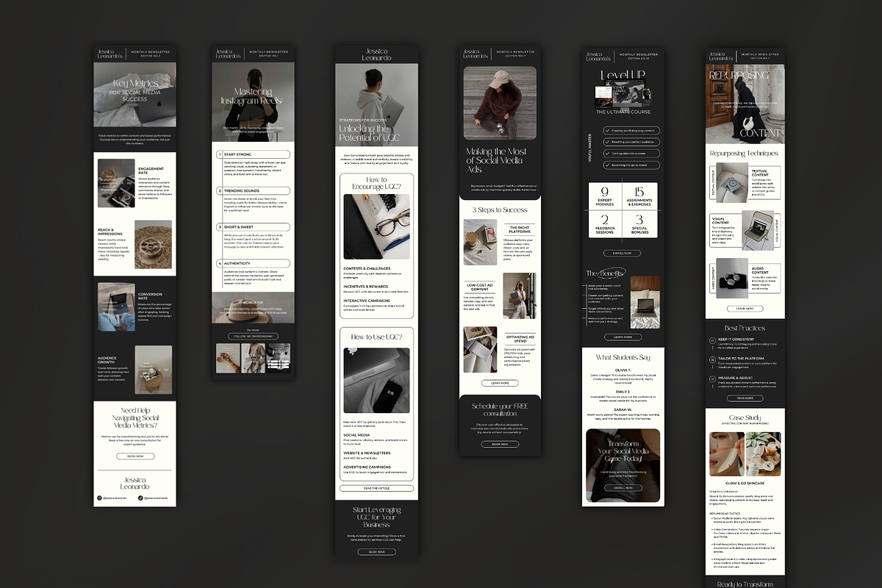Click the 'Read the Article' button in the UGC newsletter
Viewport: 882px width, 588px height.
pyautogui.click(x=376, y=488)
